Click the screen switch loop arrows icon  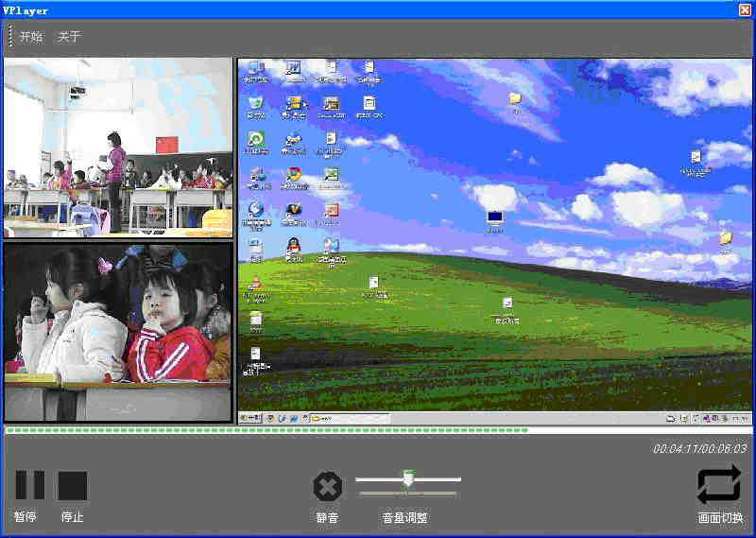719,485
